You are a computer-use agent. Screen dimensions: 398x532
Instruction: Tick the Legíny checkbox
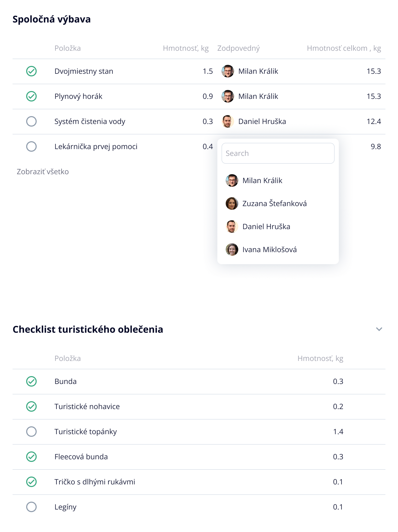pos(31,507)
